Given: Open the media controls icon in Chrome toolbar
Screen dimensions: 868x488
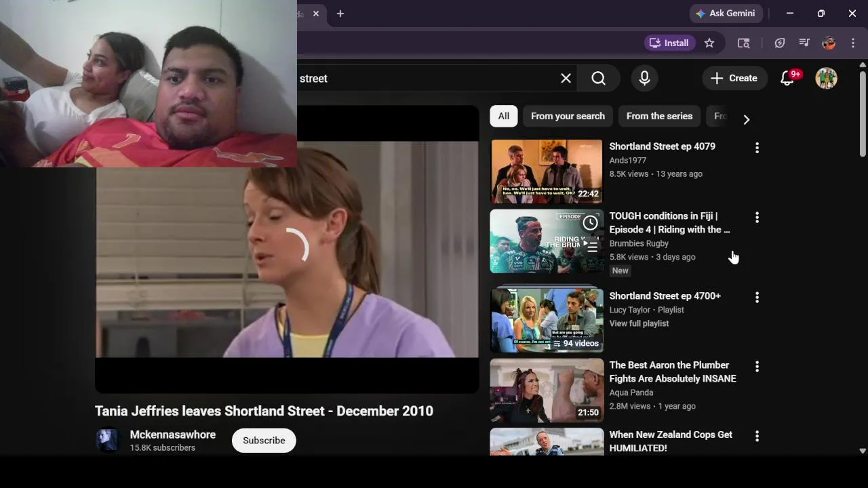Looking at the screenshot, I should click(x=804, y=43).
